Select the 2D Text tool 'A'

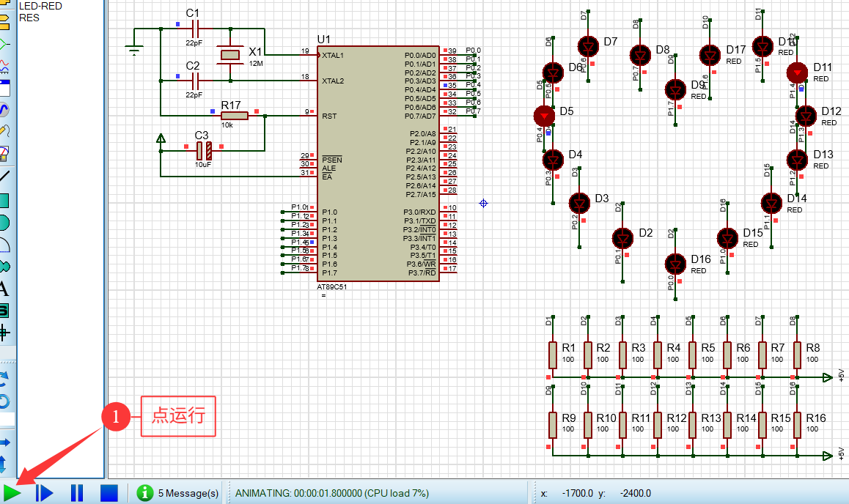[4, 289]
